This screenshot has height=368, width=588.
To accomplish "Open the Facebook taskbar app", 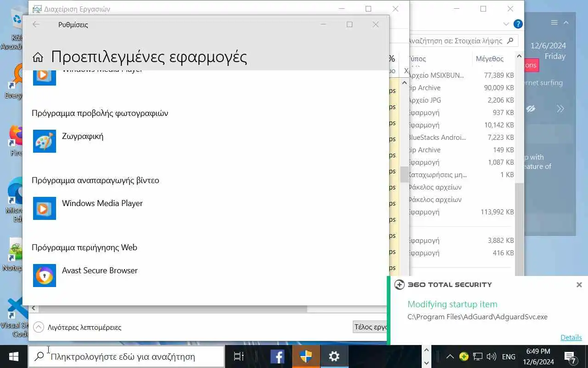I will point(277,356).
